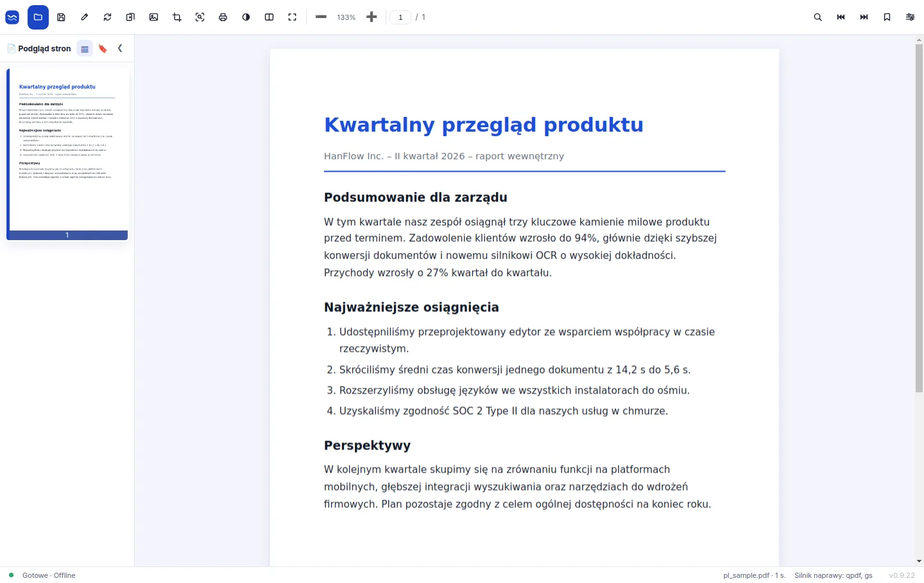
Task: Open a file with the folder icon
Action: tap(38, 17)
